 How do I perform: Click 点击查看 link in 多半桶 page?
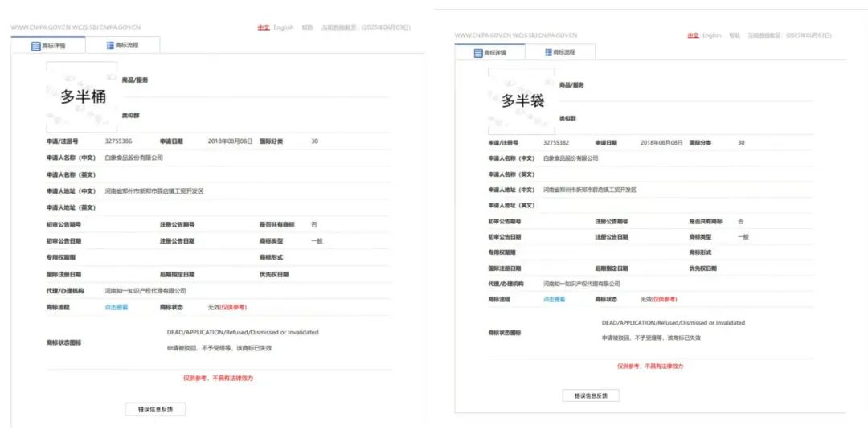click(x=117, y=307)
